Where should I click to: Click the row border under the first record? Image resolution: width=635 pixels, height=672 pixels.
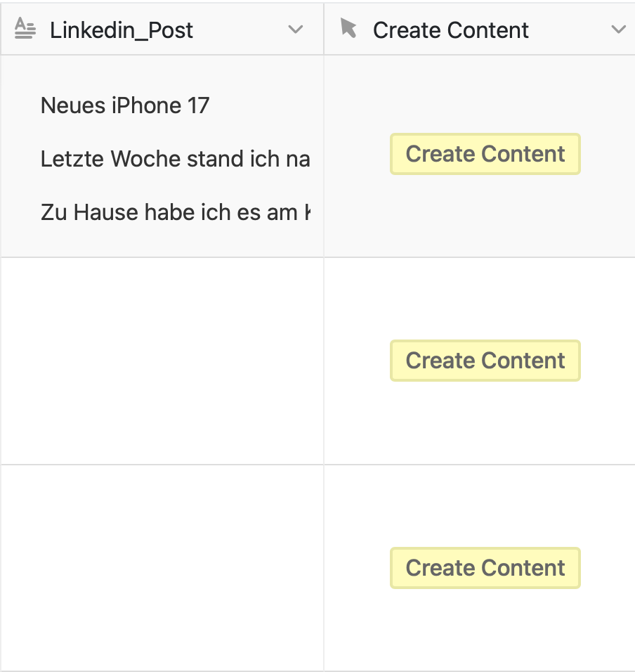(x=162, y=257)
